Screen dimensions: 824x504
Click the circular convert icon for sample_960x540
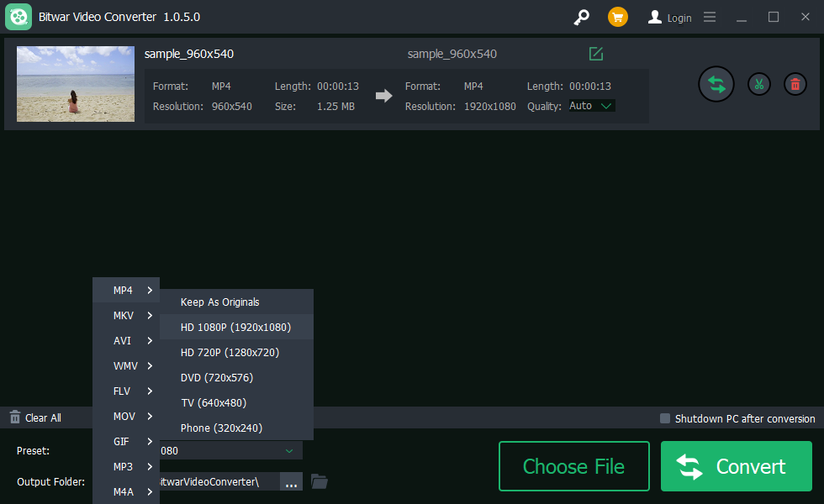pyautogui.click(x=716, y=84)
